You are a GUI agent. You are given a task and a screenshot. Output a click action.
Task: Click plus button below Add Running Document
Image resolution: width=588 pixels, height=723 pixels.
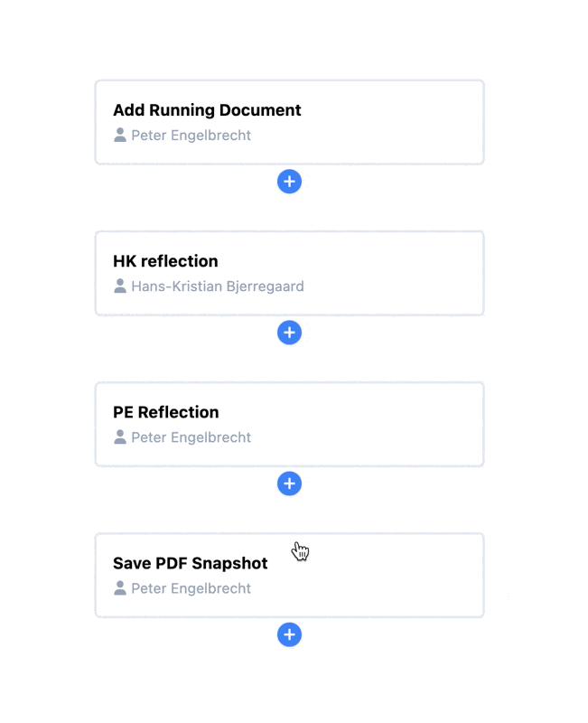click(289, 182)
